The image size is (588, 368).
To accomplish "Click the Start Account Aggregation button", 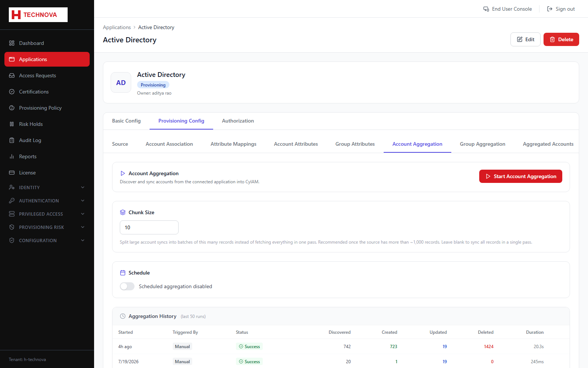I will click(x=521, y=176).
